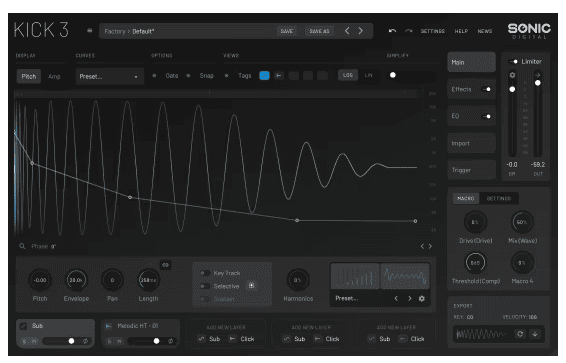566x363 pixels.
Task: Solo the Melodic HT - 01 layer
Action: tap(110, 341)
